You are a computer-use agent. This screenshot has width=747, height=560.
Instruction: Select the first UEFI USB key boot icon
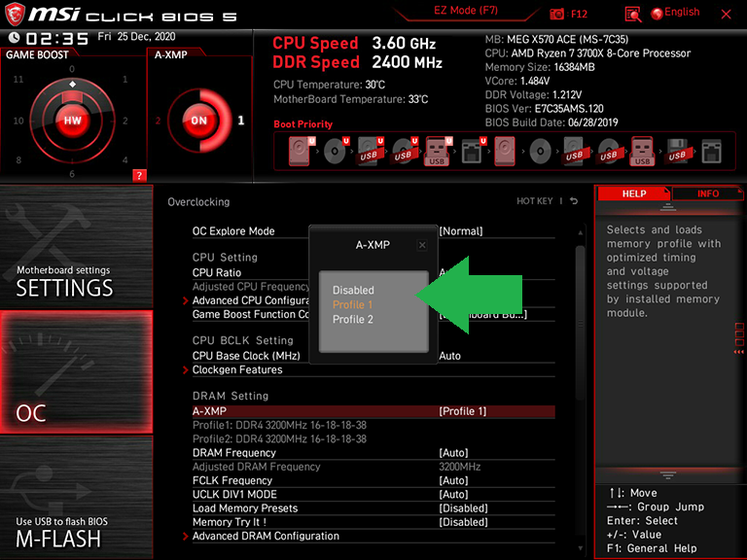439,151
